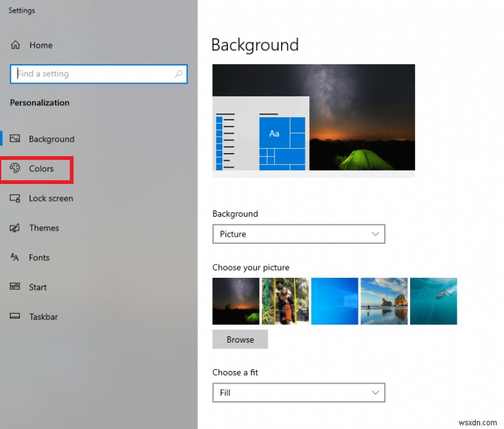This screenshot has width=504, height=429.
Task: Select the Background sidebar label
Action: coord(52,139)
